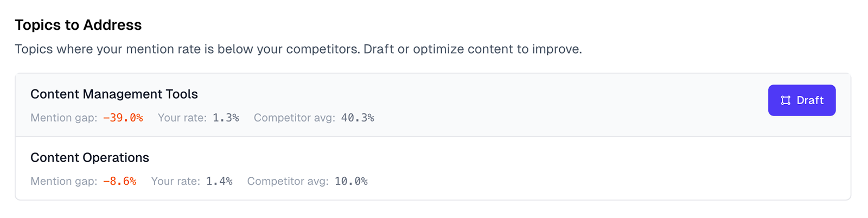Click 'Mention gap:' label under Content Management Tools
This screenshot has height=218, width=868.
[64, 118]
